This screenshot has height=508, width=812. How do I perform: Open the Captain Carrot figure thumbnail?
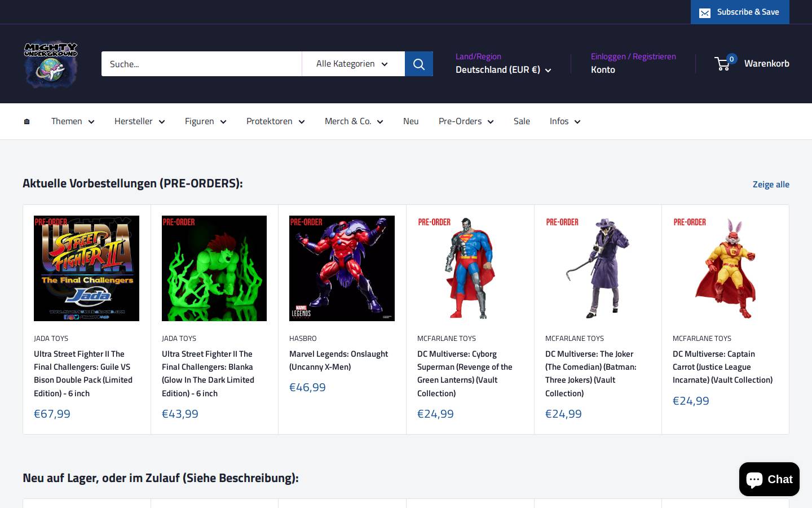[725, 268]
